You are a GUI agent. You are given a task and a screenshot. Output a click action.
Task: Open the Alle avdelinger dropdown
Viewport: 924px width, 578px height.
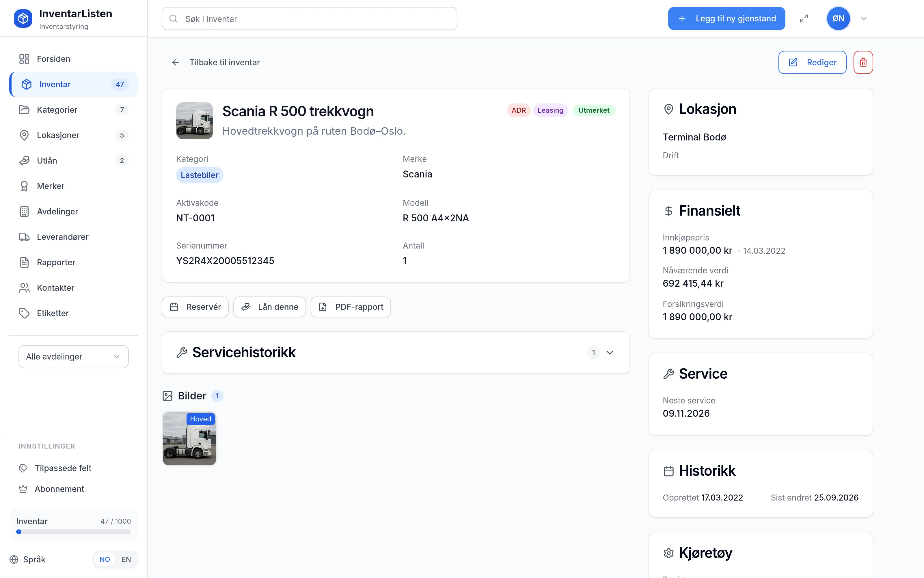pos(73,357)
